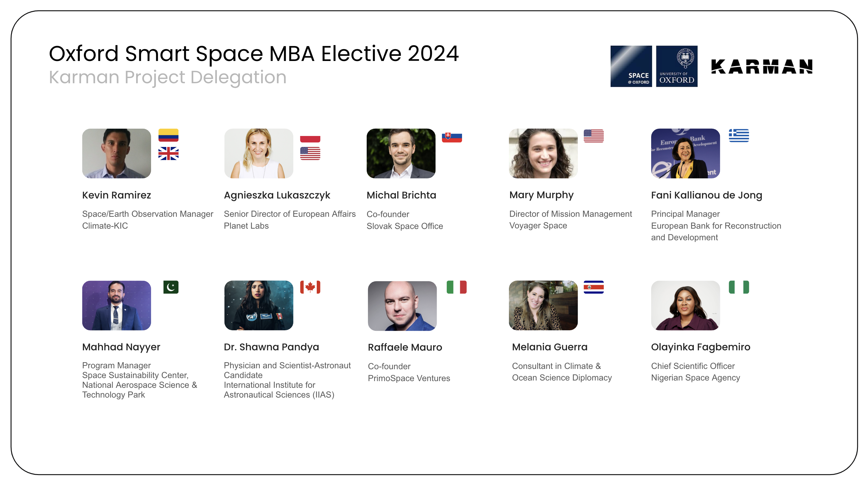Click the Colombian flag above the Union Jack
This screenshot has height=486, width=868.
168,135
